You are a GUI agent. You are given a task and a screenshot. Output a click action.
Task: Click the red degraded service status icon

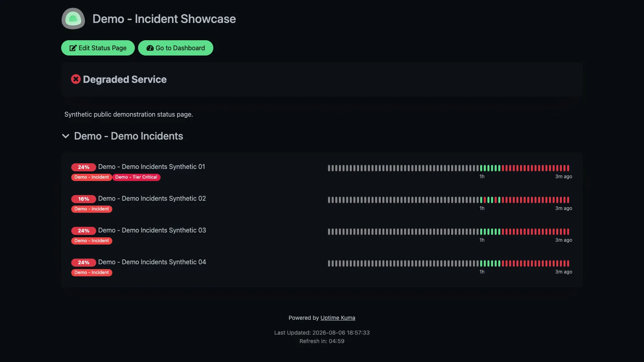(x=76, y=79)
